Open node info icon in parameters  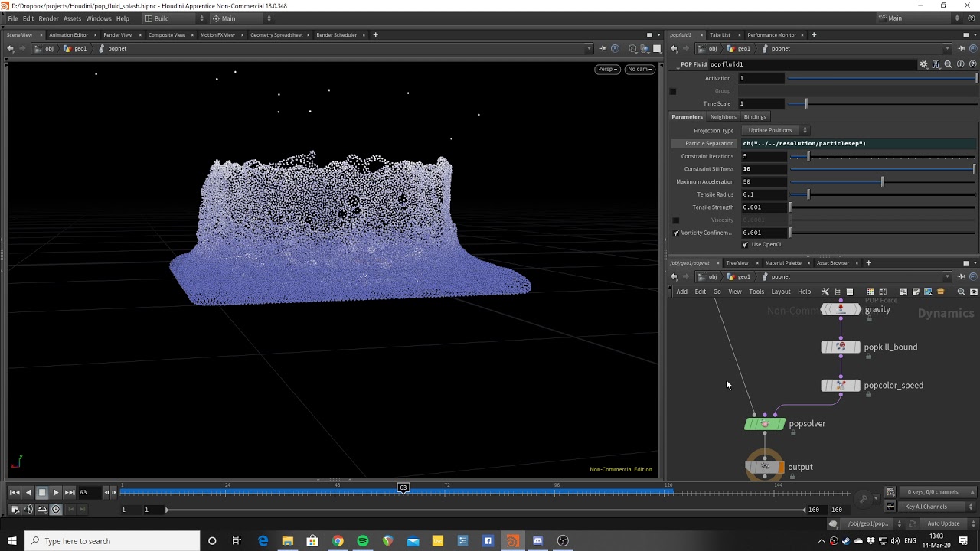pyautogui.click(x=961, y=64)
